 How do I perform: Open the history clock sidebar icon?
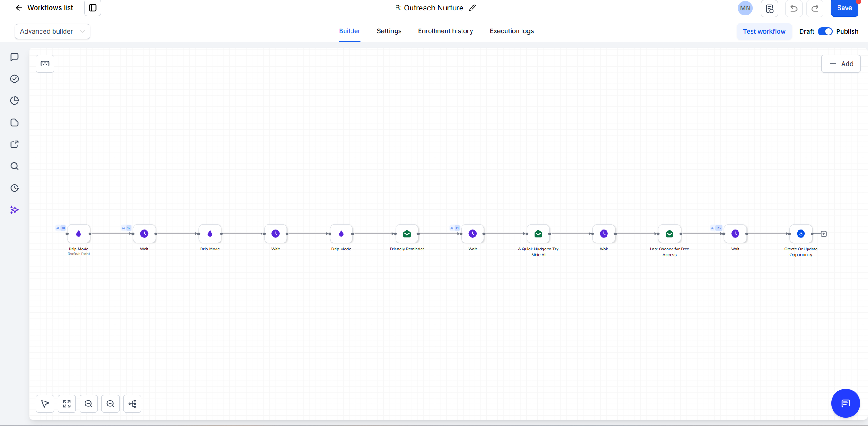tap(15, 188)
